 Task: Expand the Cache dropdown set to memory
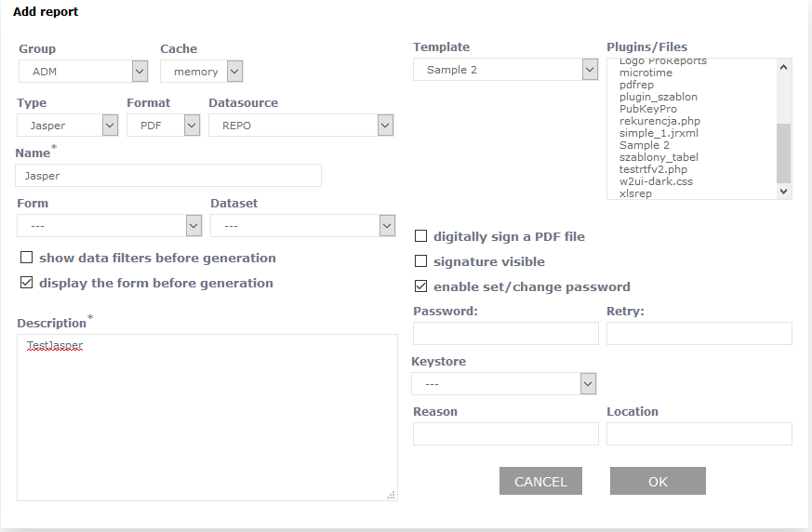point(201,72)
